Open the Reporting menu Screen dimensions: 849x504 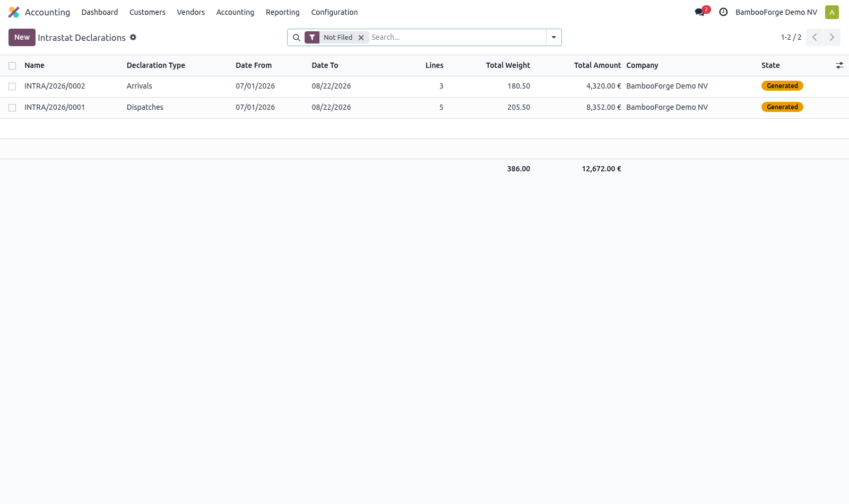(x=283, y=12)
